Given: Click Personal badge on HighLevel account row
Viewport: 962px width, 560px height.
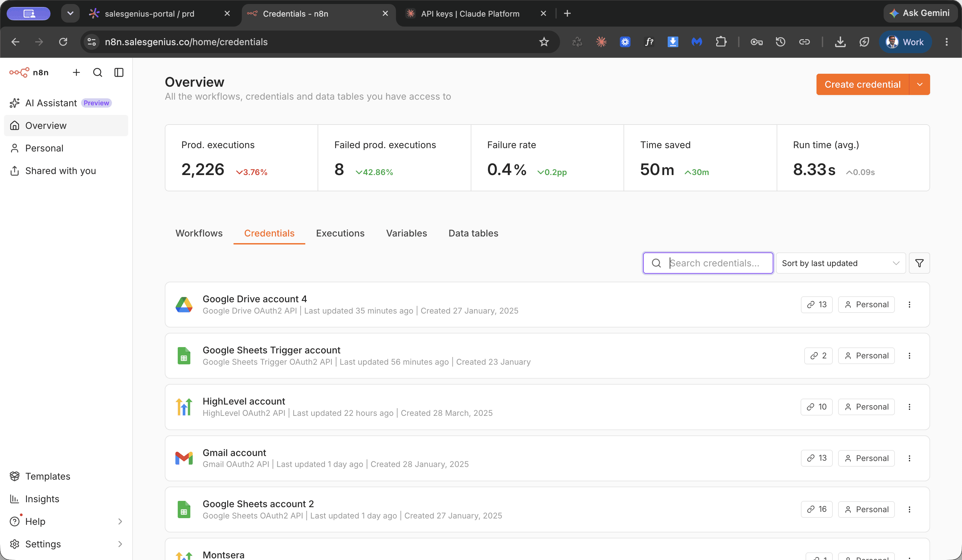Looking at the screenshot, I should (x=867, y=407).
